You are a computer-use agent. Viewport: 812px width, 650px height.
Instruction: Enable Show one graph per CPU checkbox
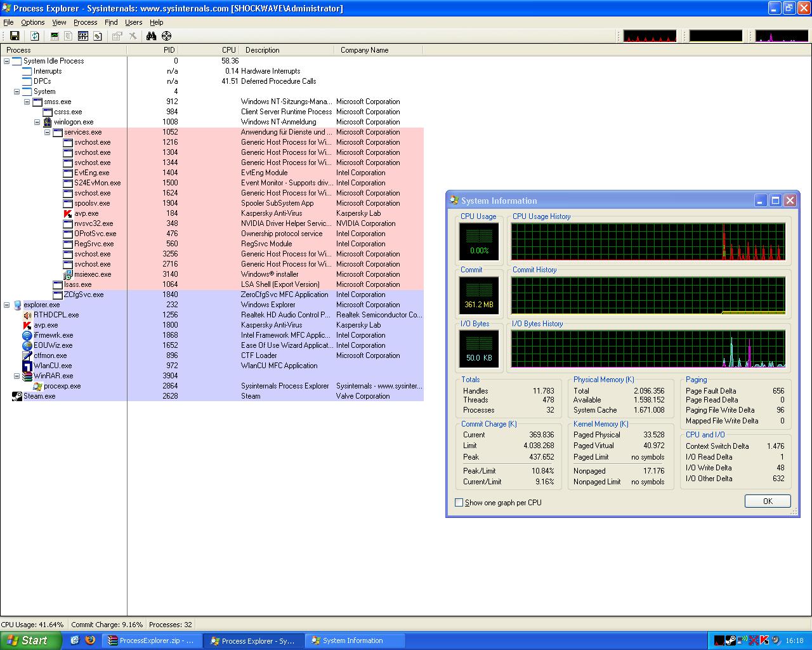(459, 503)
